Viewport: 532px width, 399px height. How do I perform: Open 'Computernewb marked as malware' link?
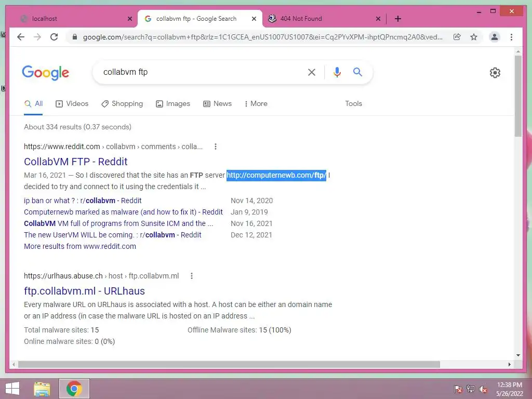tap(123, 212)
